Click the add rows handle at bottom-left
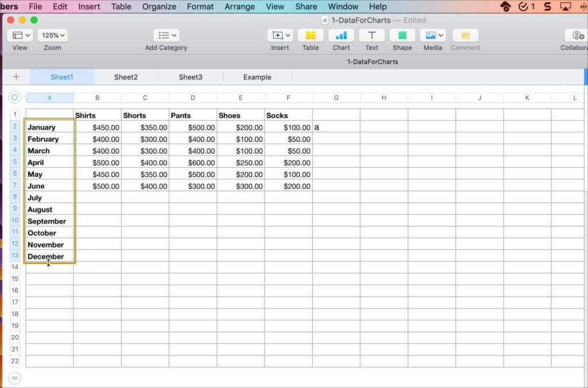Viewport: 588px width, 388px height. [15, 378]
